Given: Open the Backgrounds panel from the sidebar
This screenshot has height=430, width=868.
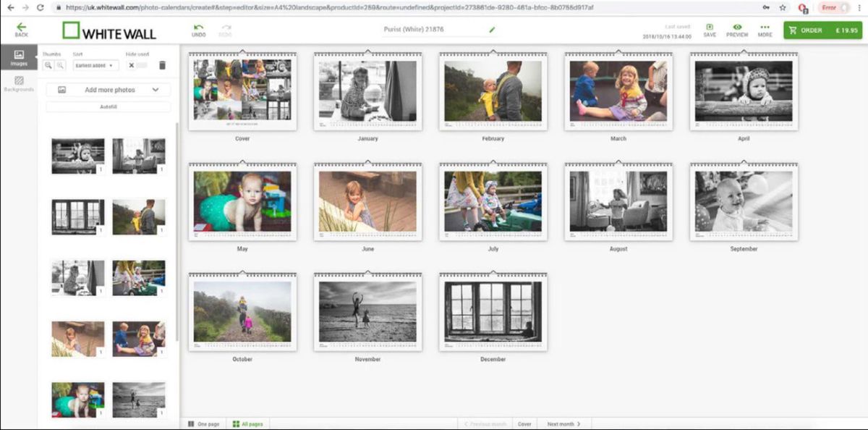Looking at the screenshot, I should tap(20, 84).
